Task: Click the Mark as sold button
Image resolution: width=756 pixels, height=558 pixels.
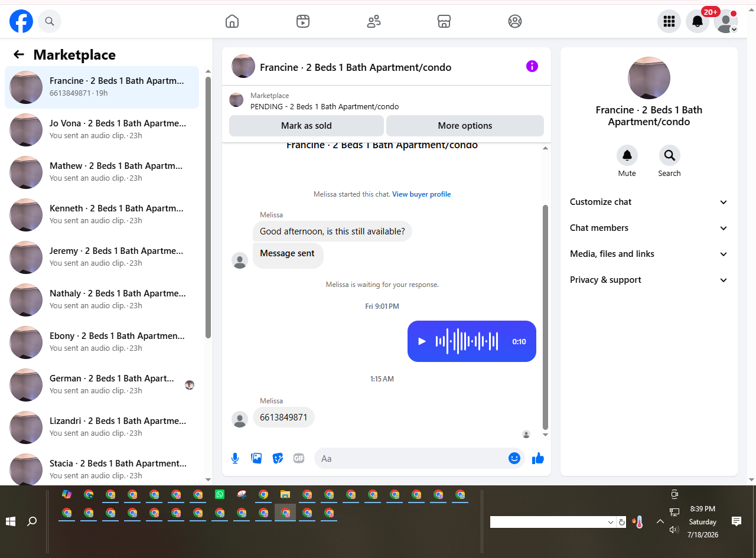Action: (307, 126)
